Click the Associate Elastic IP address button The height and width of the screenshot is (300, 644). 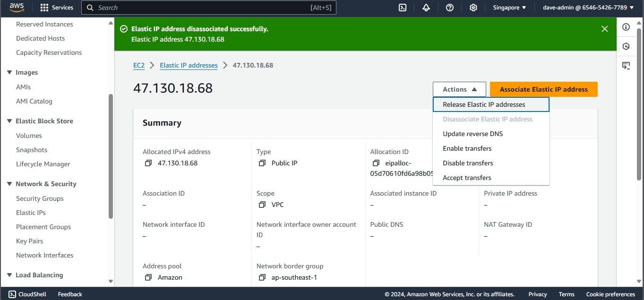tap(543, 89)
